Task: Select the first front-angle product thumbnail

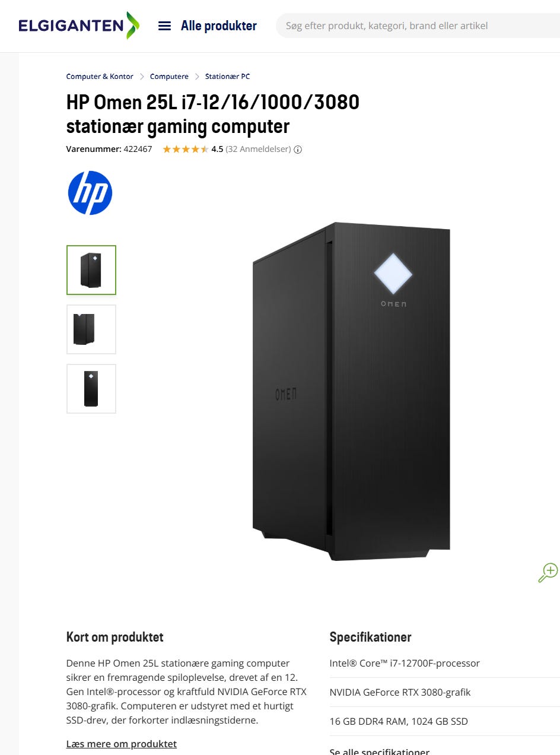Action: (91, 270)
